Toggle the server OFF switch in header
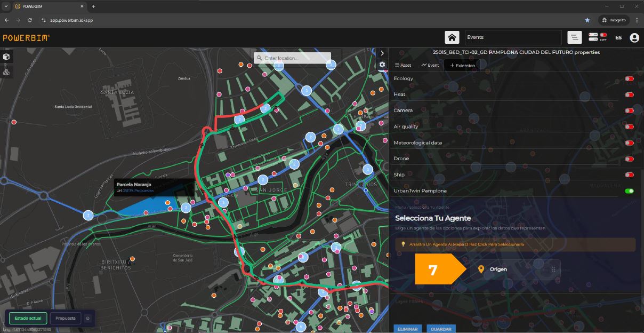This screenshot has width=644, height=333. click(x=603, y=36)
